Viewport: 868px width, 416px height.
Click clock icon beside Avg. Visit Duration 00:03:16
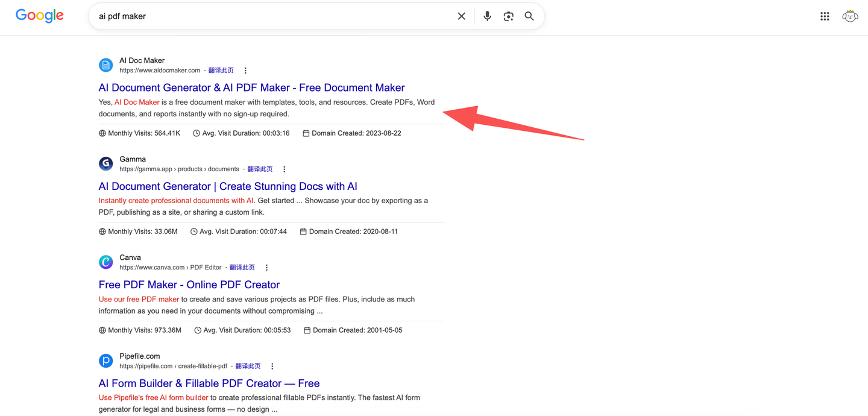point(197,133)
